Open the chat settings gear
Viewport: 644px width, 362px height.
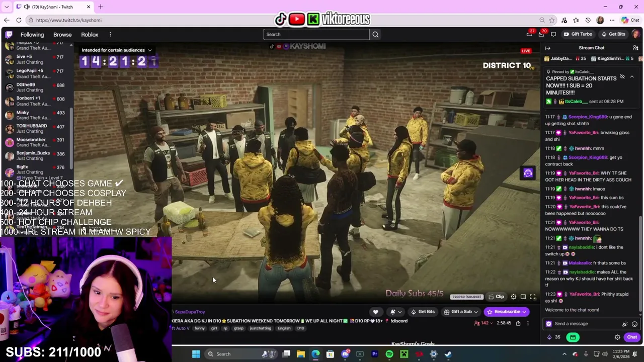[x=617, y=337]
